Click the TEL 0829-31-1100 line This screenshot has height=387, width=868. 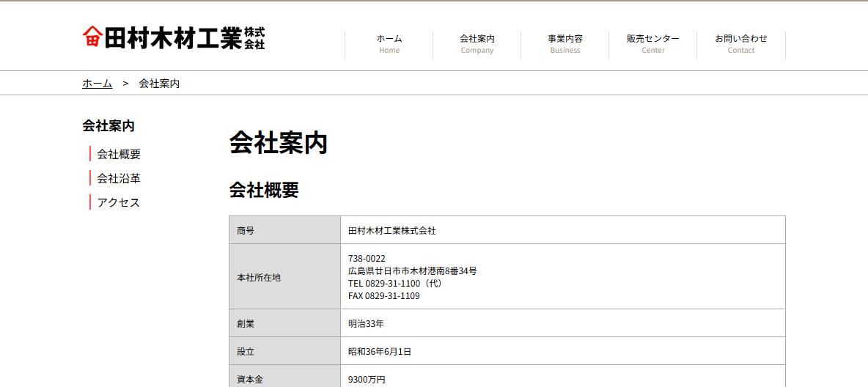coord(395,284)
